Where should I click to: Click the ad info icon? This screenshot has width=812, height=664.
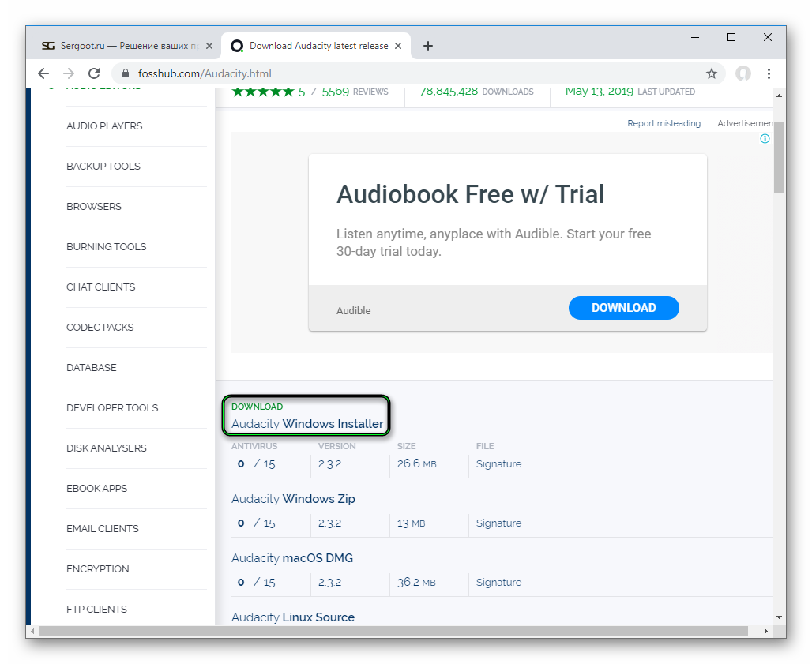(764, 139)
